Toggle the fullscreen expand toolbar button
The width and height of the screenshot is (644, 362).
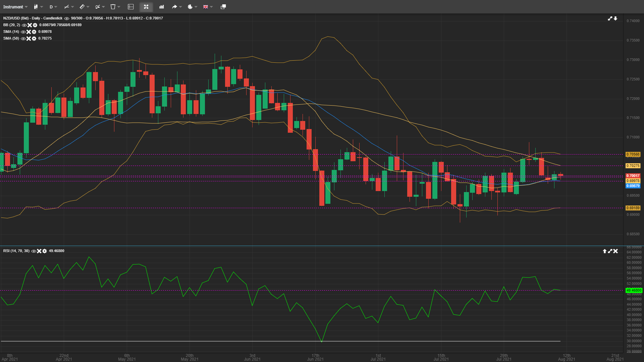pos(146,7)
